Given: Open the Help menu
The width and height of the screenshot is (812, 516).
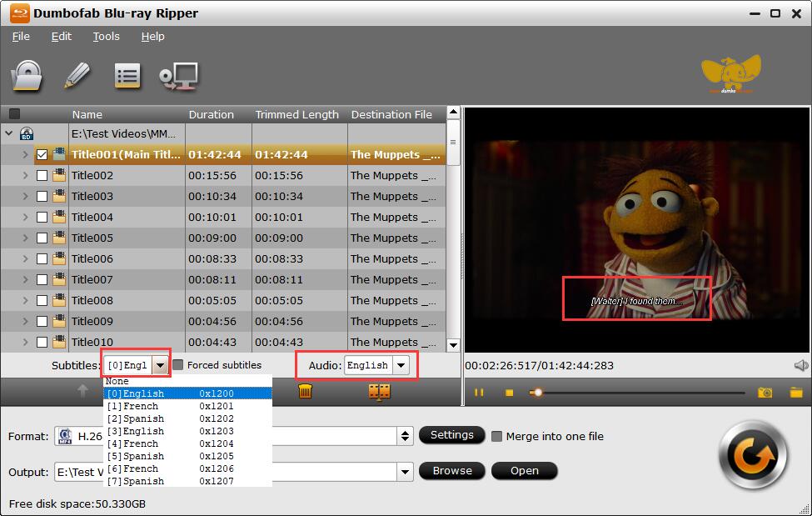Looking at the screenshot, I should click(152, 37).
